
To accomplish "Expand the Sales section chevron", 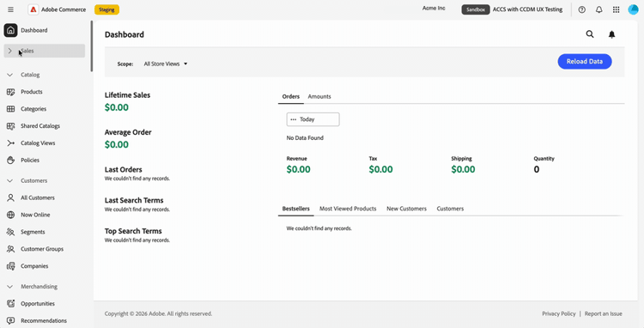I will [10, 51].
